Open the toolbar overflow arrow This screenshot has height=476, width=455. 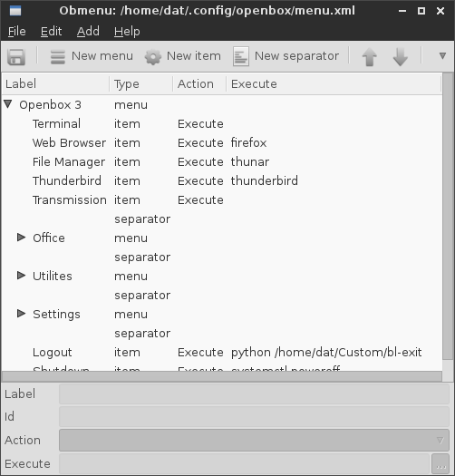tap(442, 55)
